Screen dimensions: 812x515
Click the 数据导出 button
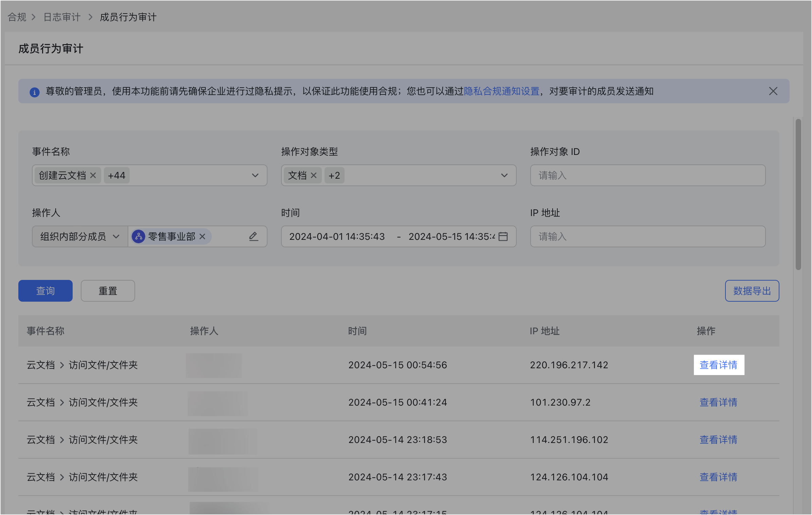click(752, 291)
